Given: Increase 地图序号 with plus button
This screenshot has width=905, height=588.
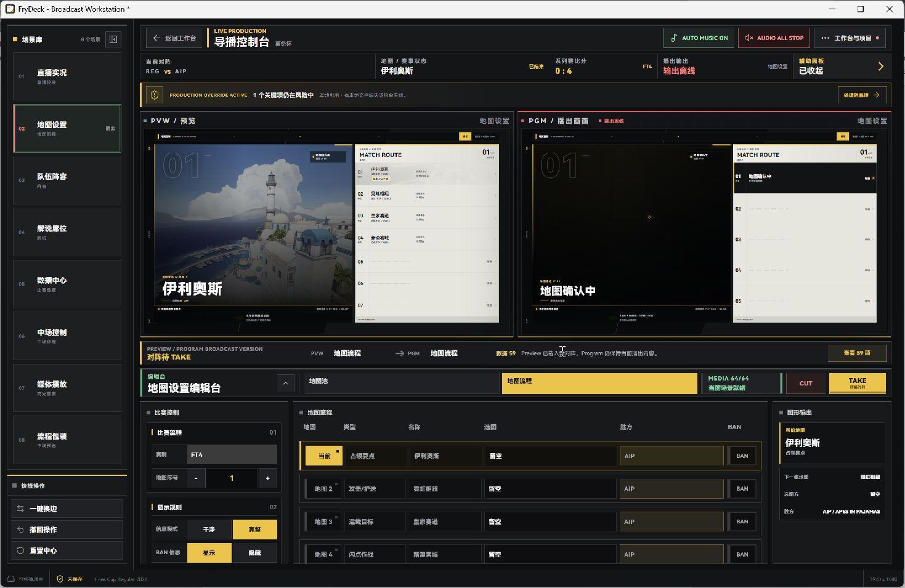Looking at the screenshot, I should pyautogui.click(x=267, y=478).
